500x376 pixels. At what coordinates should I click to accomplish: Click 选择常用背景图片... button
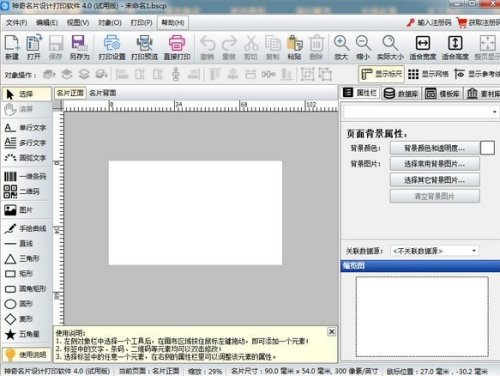tap(435, 164)
